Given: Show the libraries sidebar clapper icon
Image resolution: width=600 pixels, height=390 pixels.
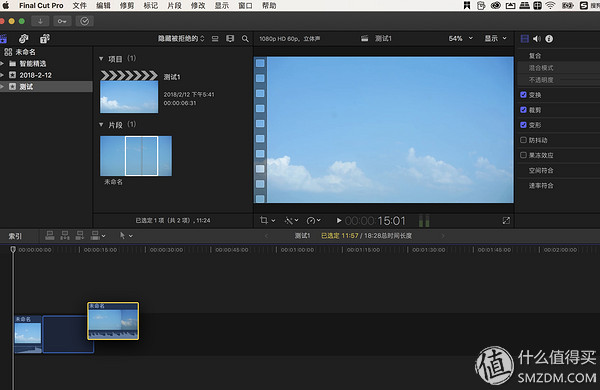Looking at the screenshot, I should pyautogui.click(x=3, y=39).
